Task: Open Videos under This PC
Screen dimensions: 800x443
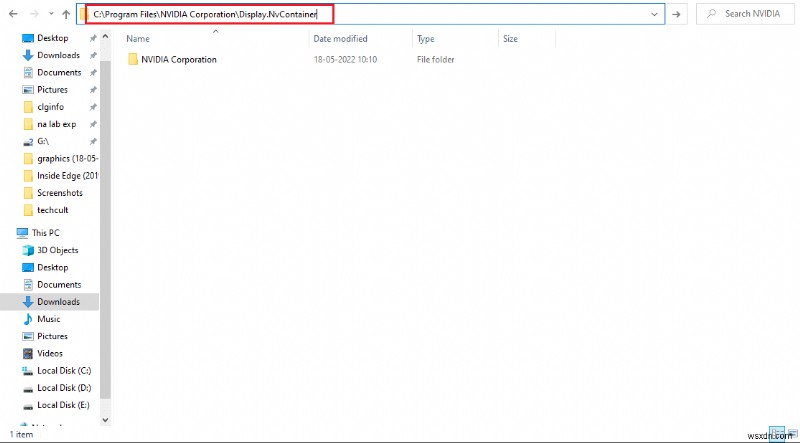Action: pyautogui.click(x=49, y=353)
